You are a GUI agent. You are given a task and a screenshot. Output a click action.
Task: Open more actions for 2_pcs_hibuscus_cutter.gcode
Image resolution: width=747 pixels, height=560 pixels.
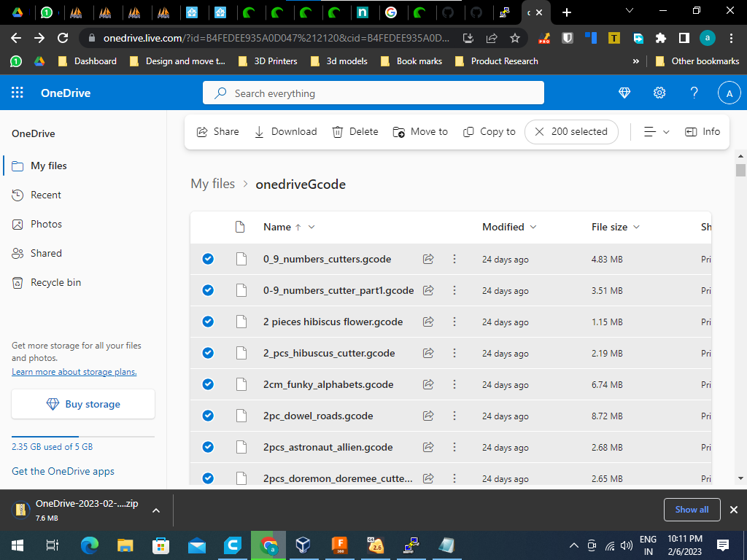(454, 353)
